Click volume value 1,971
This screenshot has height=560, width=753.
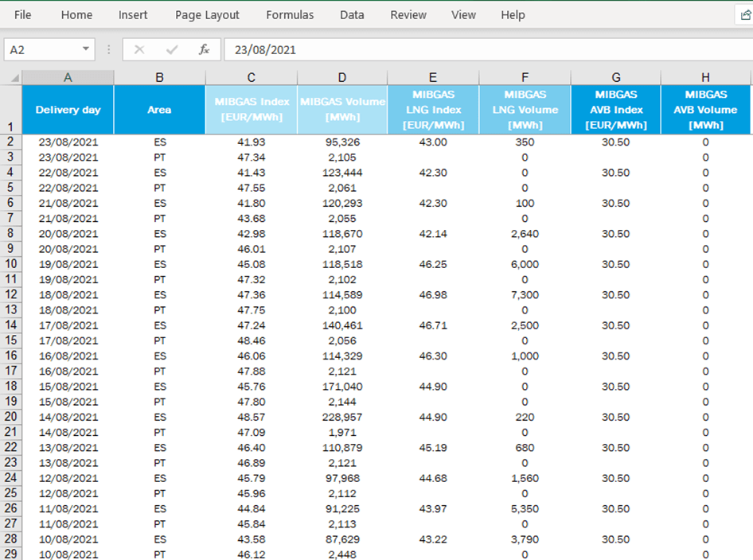342,433
